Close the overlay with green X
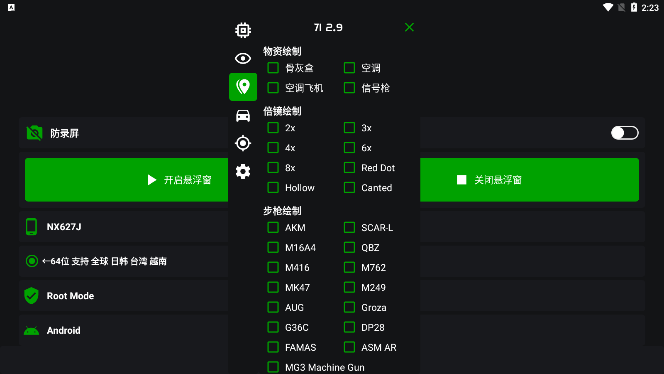Image resolution: width=664 pixels, height=374 pixels. 409,27
